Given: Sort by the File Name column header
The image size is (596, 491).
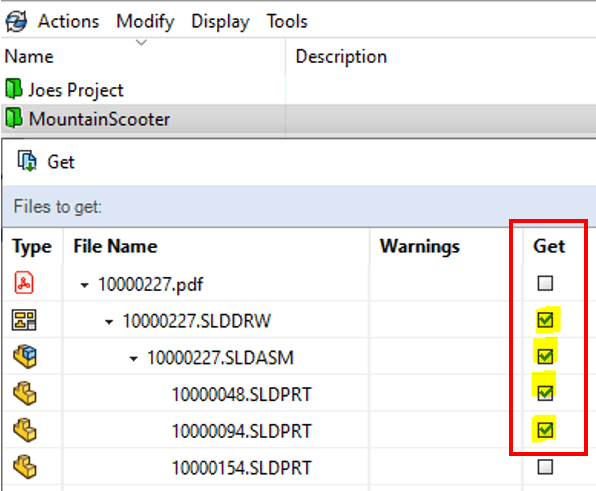Looking at the screenshot, I should (x=116, y=246).
